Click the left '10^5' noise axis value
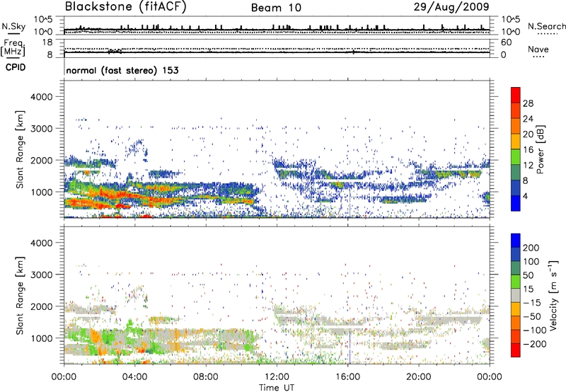Screen dimensions: 566x392 click(43, 20)
